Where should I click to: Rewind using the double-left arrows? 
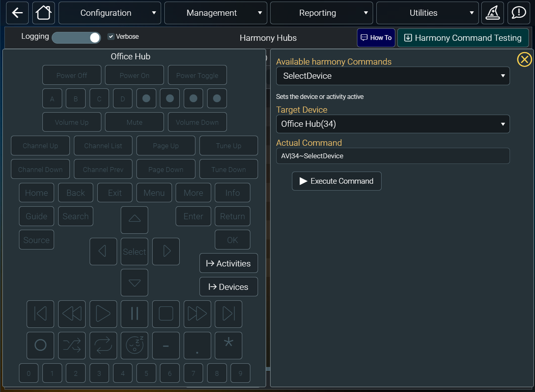72,314
